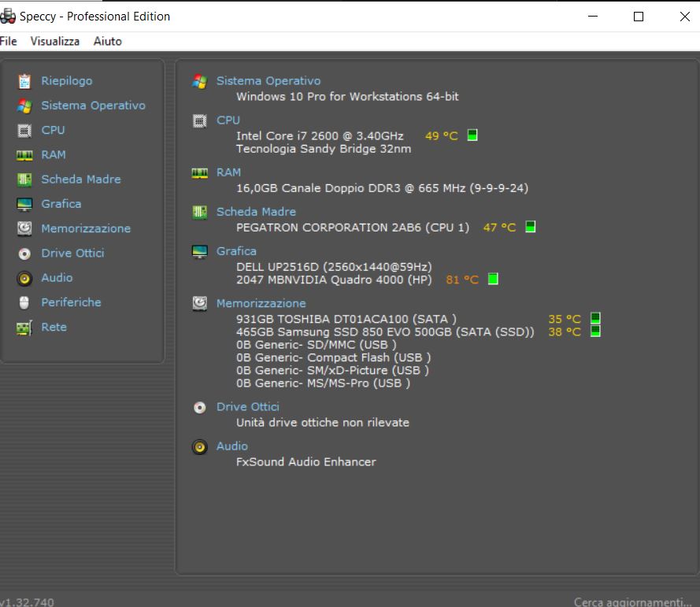Viewport: 700px width, 607px height.
Task: Click the Scheda Madre icon in summary panel
Action: tap(199, 212)
